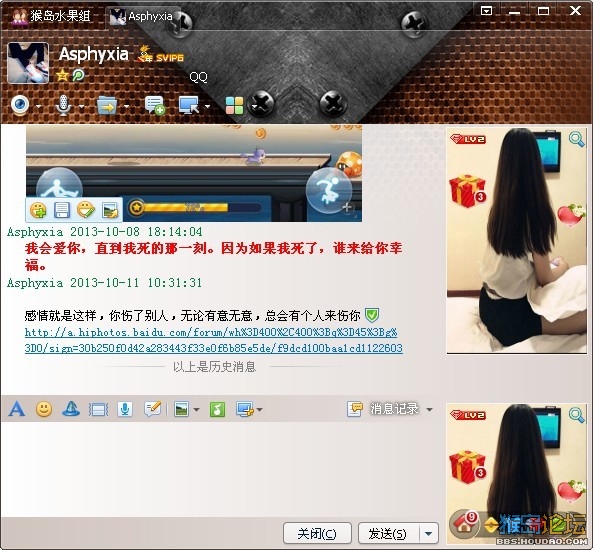Expand remote desktop options arrow

tap(207, 106)
